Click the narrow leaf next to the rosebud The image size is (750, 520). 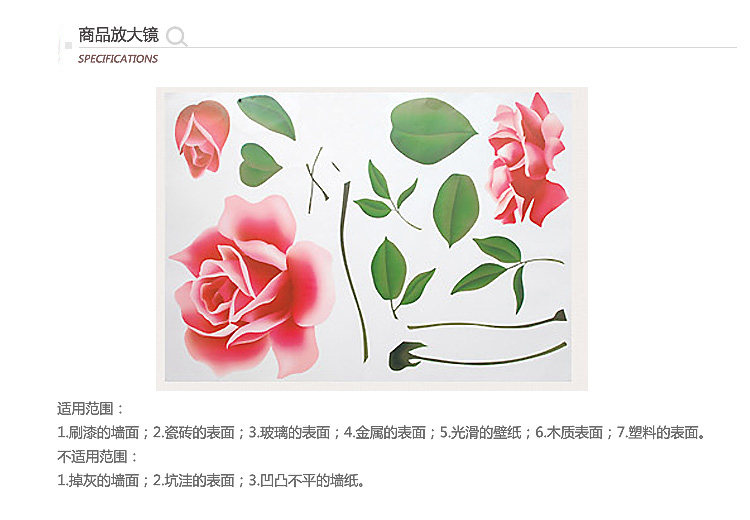[x=267, y=117]
